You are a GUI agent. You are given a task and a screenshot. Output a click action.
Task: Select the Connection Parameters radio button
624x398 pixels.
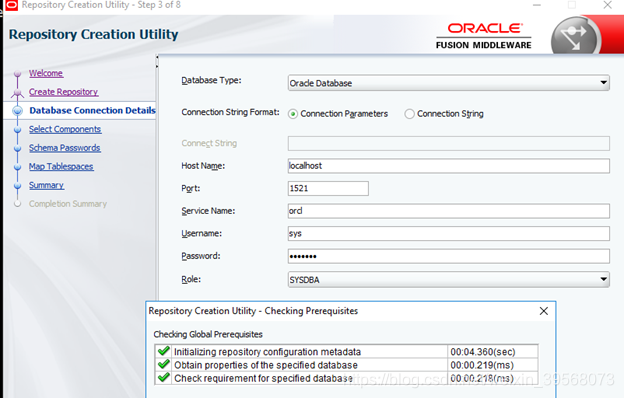pos(293,114)
